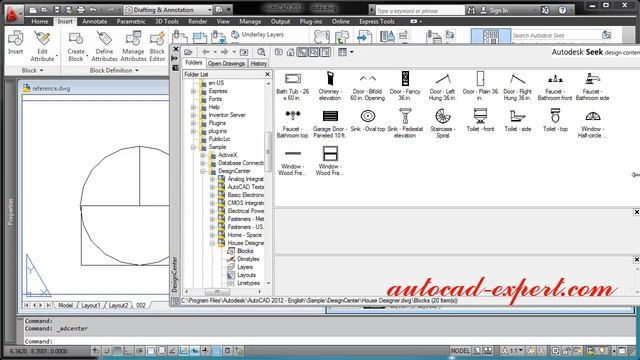Click the Underlay Layers icon
The image size is (640, 360).
[x=235, y=35]
